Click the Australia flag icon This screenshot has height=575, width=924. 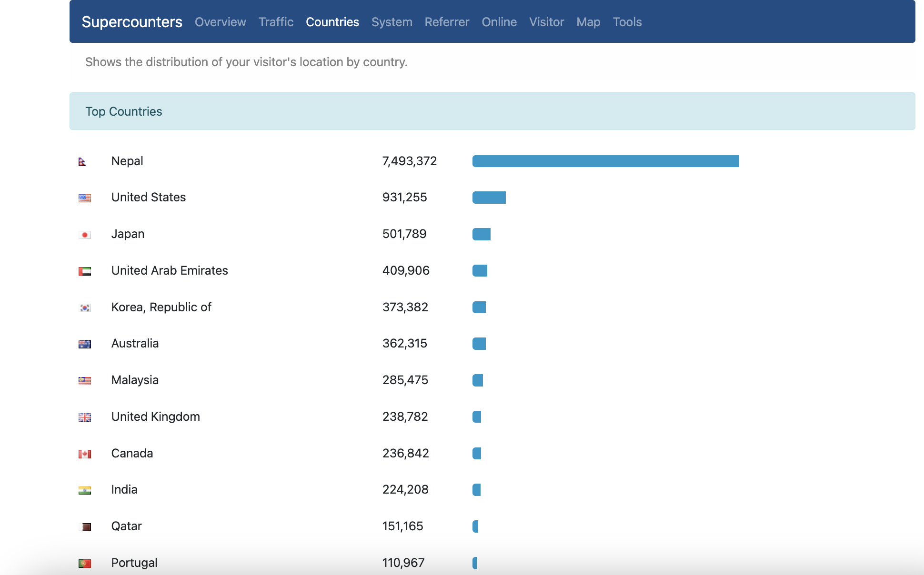[x=85, y=344]
